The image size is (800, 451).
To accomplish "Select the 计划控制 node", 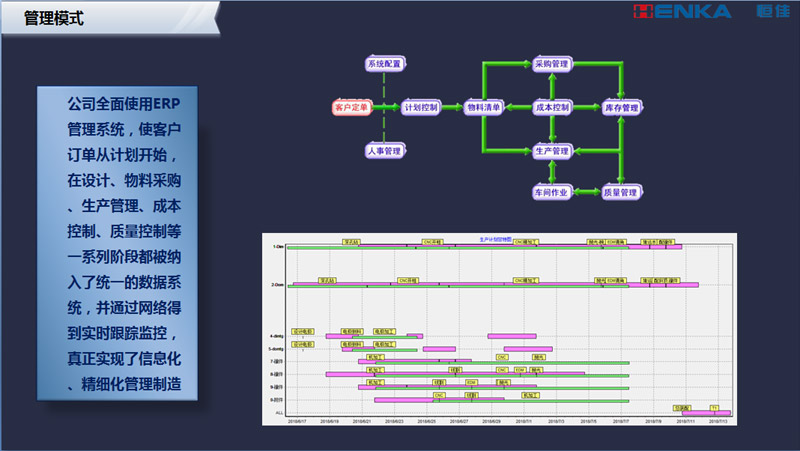I will tap(419, 107).
